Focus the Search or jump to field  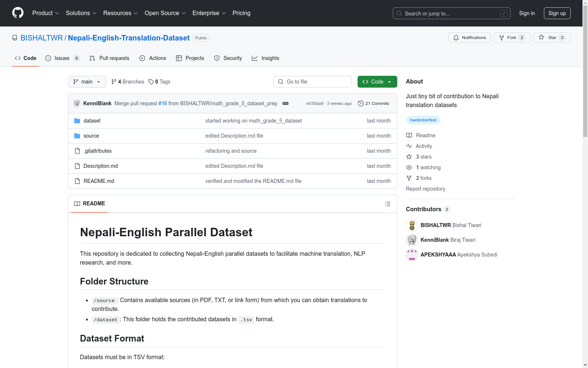tap(452, 13)
